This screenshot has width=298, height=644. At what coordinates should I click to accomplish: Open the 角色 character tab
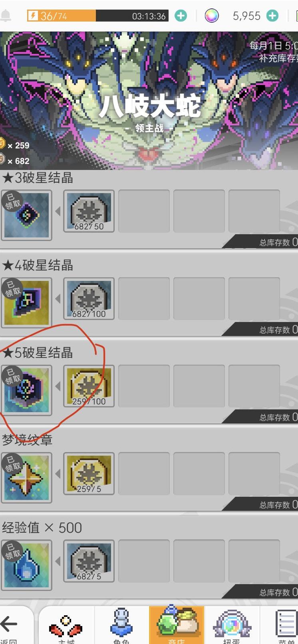pos(121,626)
